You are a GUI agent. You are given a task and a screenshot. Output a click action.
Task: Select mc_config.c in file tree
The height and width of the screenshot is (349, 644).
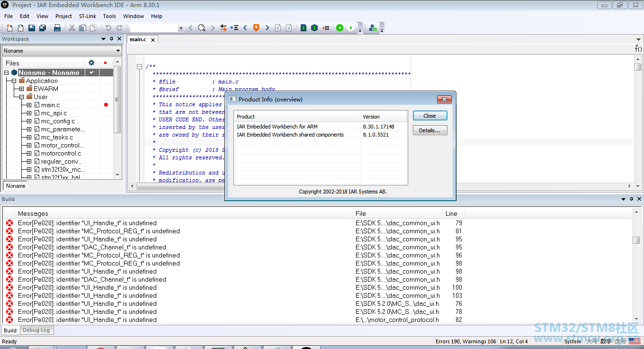(x=58, y=121)
